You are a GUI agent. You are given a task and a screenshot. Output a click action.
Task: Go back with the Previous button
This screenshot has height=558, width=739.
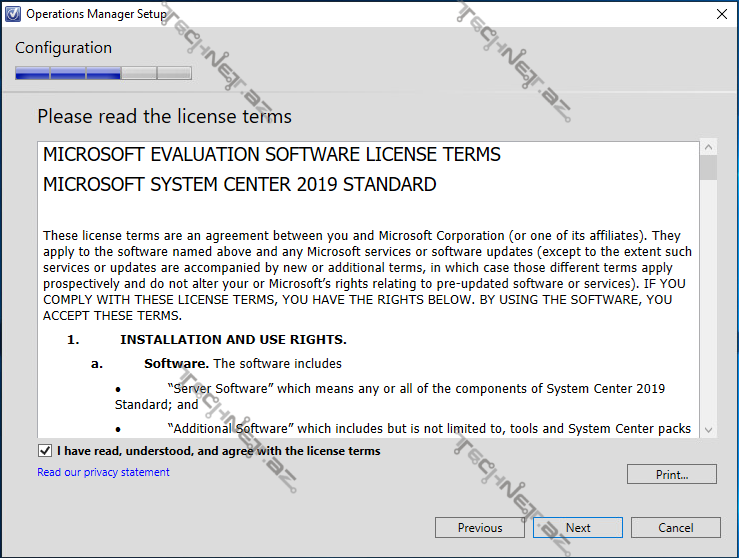[479, 528]
